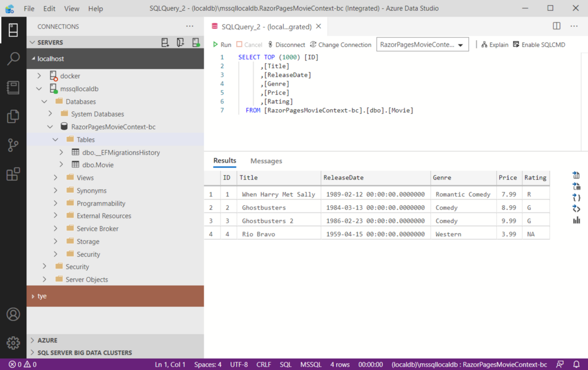This screenshot has width=588, height=370.
Task: Select the 'Rio Bravo' title cell
Action: click(x=279, y=234)
